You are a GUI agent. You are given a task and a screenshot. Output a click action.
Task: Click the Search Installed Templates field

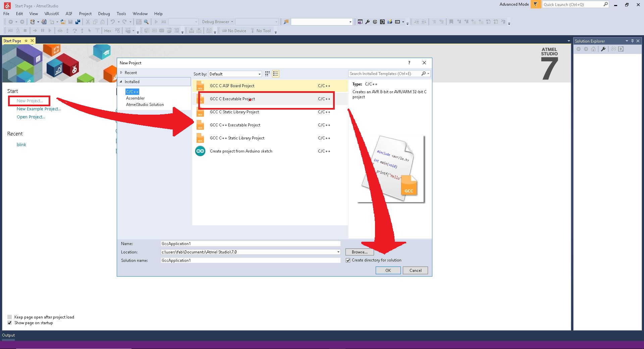(x=384, y=74)
